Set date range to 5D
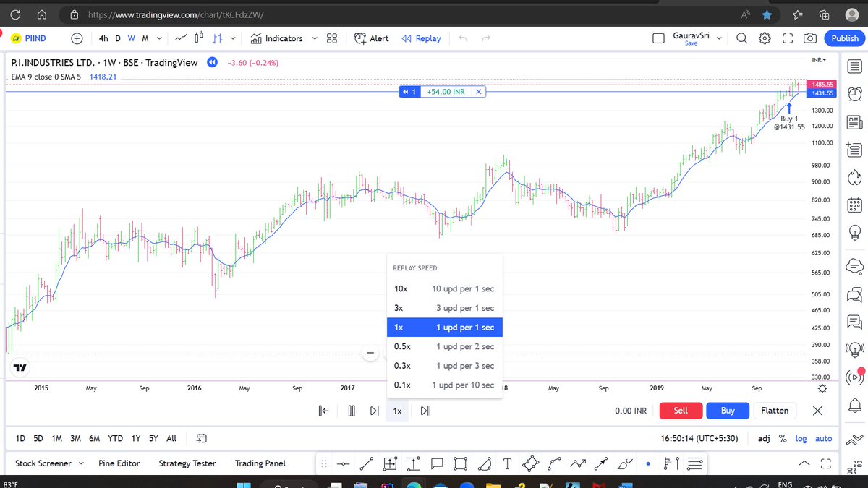This screenshot has width=868, height=488. [38, 438]
